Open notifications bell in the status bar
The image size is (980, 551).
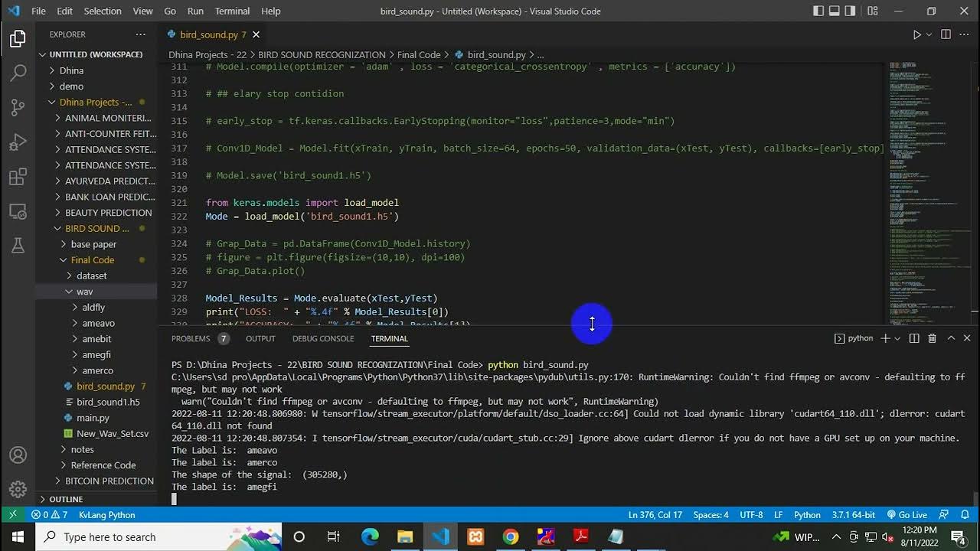pyautogui.click(x=965, y=515)
